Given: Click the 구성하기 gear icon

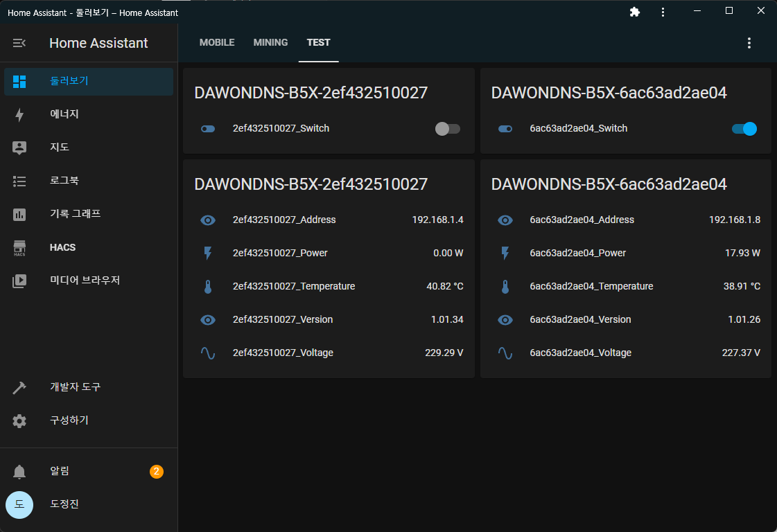Looking at the screenshot, I should tap(19, 421).
